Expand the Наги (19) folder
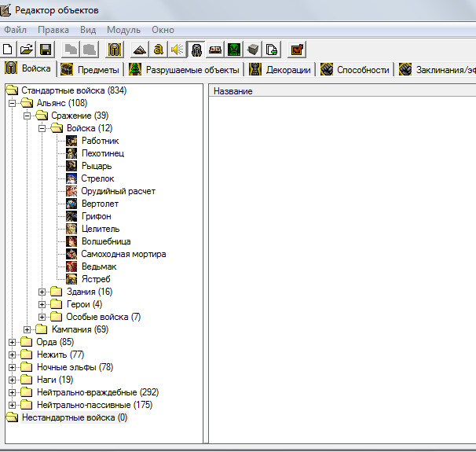Screen dimensions: 476x452 (12, 380)
